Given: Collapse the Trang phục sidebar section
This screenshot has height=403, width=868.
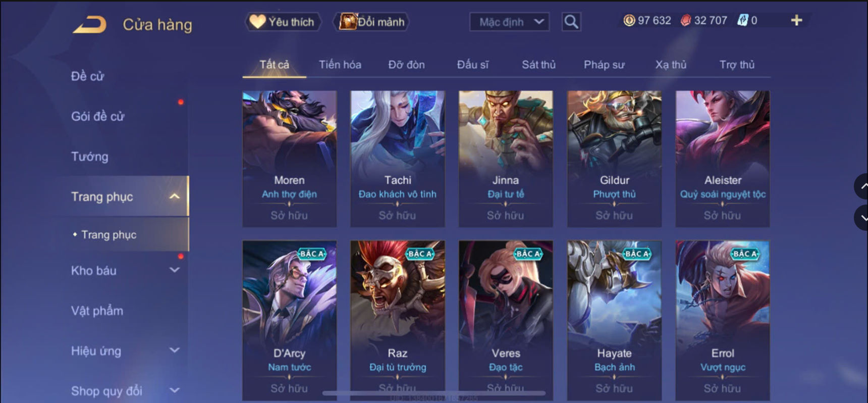Looking at the screenshot, I should (x=174, y=196).
